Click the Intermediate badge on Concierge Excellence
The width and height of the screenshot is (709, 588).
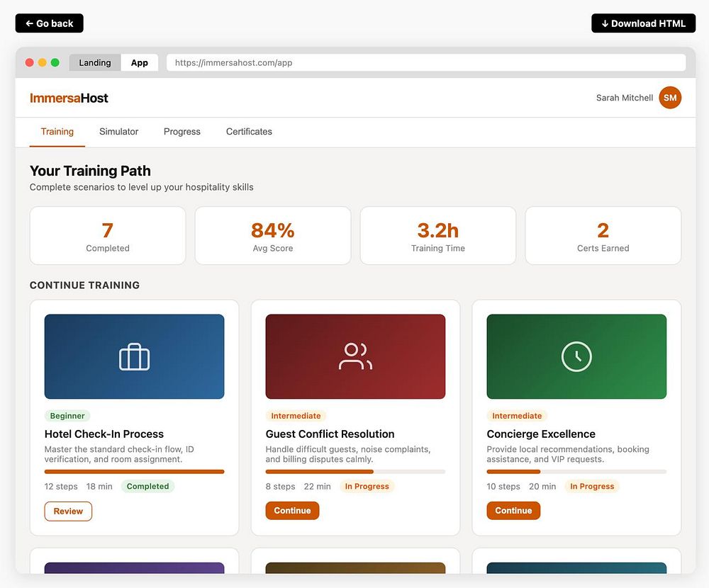[517, 416]
